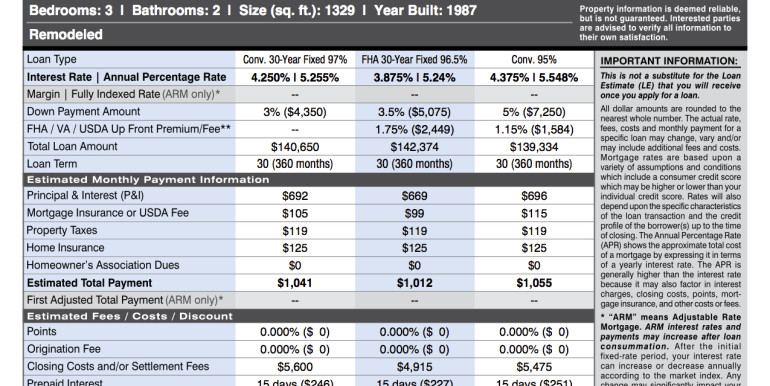The width and height of the screenshot is (770, 386).
Task: Select the Loan Type row label
Action: coord(52,59)
